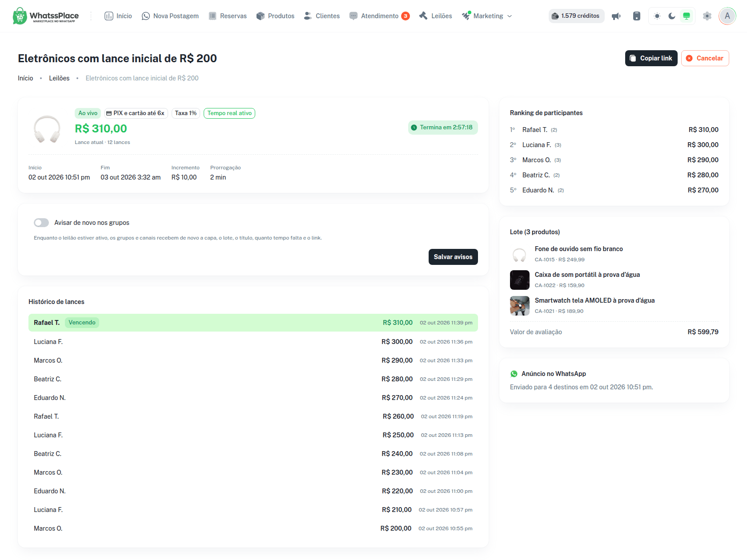Click the 'Valor de avaliação' total R$ 599,79

703,332
